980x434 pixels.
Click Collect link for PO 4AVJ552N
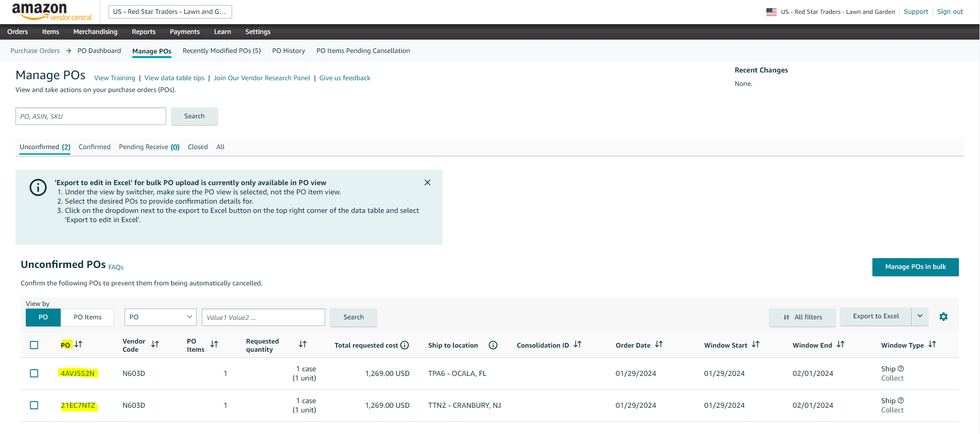[x=892, y=378]
